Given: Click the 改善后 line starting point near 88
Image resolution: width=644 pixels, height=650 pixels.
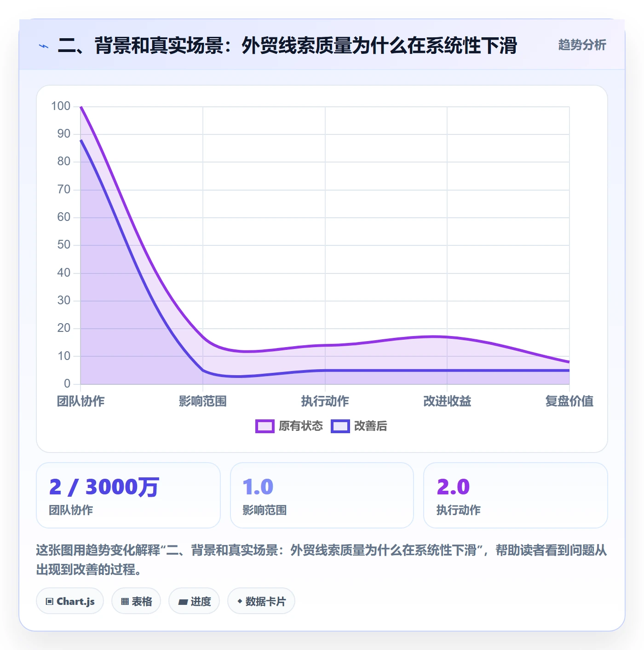Looking at the screenshot, I should pyautogui.click(x=81, y=140).
